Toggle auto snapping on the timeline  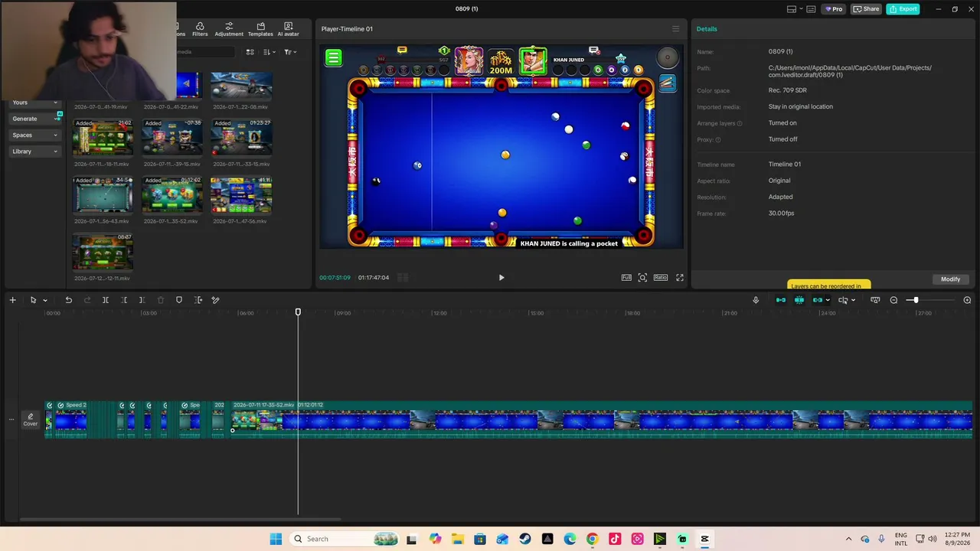pyautogui.click(x=799, y=300)
